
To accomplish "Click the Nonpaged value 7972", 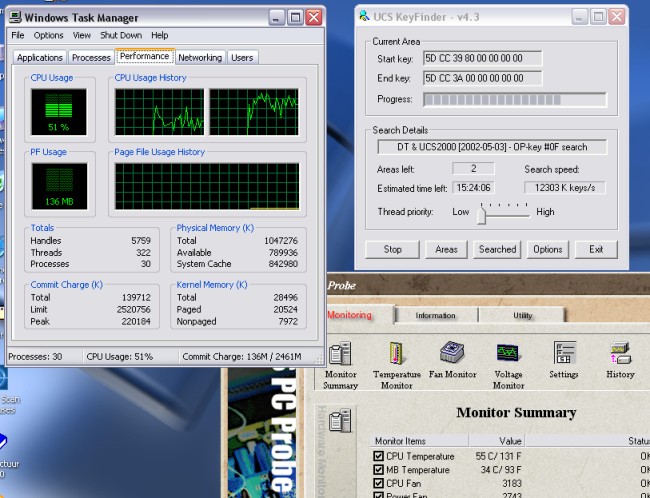I will click(x=288, y=321).
